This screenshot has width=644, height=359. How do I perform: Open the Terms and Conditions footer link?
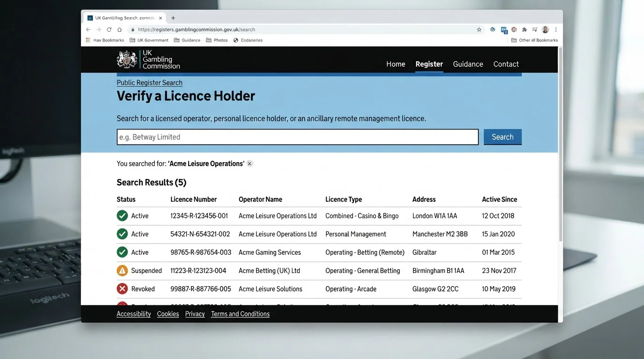tap(240, 314)
